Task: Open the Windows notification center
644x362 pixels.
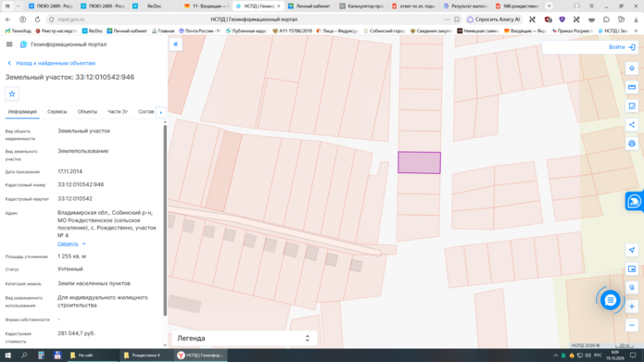Action: [633, 356]
